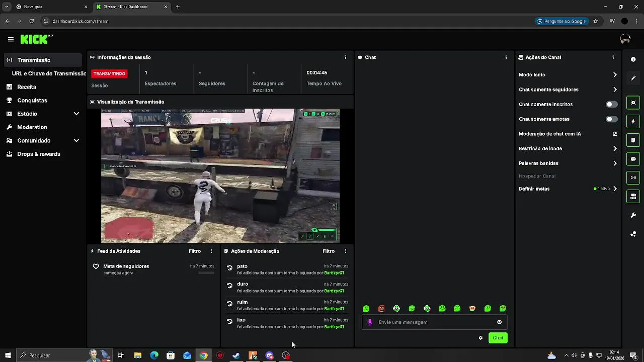
Task: Expand Palavras banidas settings
Action: point(615,163)
